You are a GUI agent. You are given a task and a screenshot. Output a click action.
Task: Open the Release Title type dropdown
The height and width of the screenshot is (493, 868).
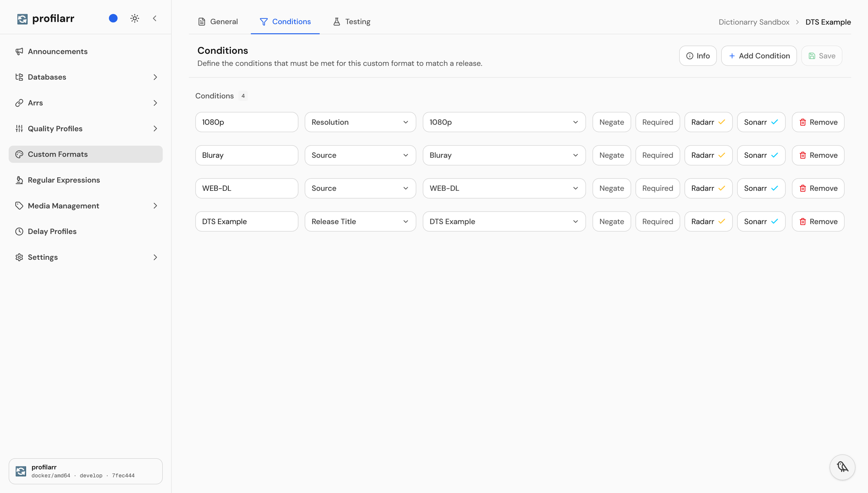pos(360,222)
